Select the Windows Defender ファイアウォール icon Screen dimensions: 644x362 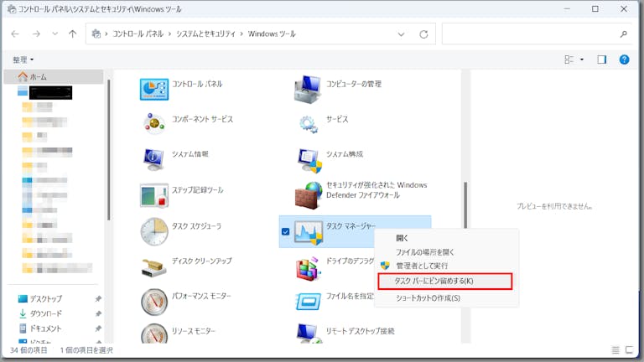[x=309, y=195]
